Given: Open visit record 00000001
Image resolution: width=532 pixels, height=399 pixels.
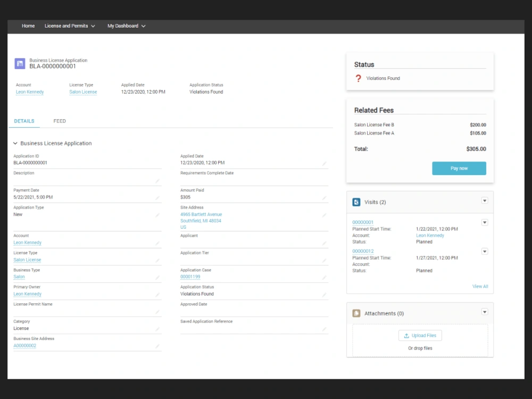Looking at the screenshot, I should pyautogui.click(x=363, y=222).
